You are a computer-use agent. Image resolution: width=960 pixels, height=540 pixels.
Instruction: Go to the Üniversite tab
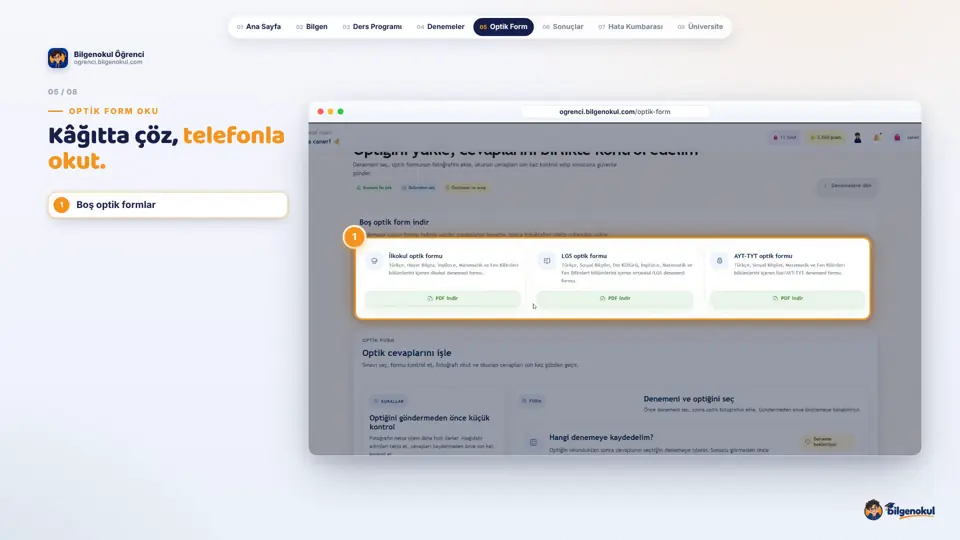point(700,27)
